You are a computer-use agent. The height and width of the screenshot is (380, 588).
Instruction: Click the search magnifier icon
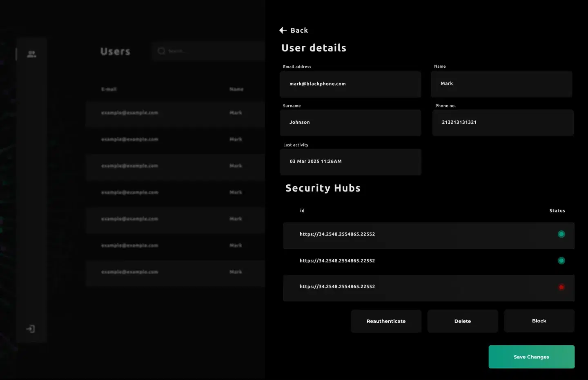[161, 51]
